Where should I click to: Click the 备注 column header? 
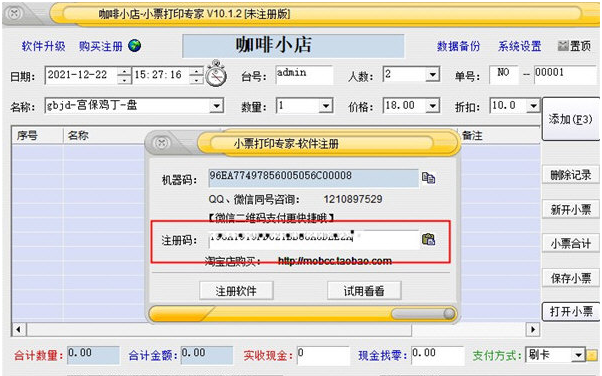498,136
